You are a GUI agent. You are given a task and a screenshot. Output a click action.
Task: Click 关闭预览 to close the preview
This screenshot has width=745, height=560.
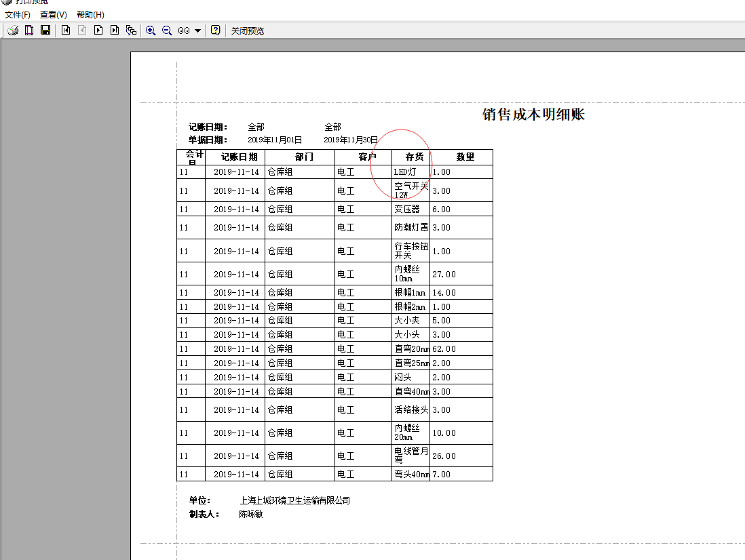click(248, 31)
